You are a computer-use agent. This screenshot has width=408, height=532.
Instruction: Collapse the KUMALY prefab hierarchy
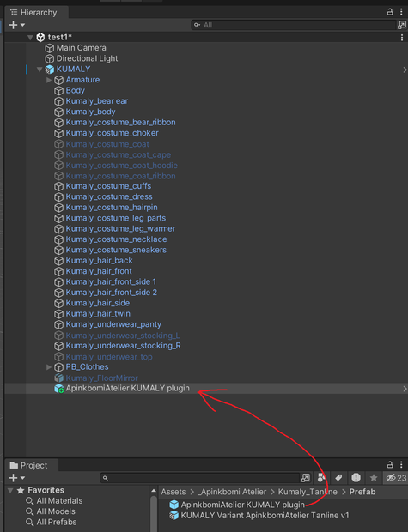pyautogui.click(x=40, y=70)
